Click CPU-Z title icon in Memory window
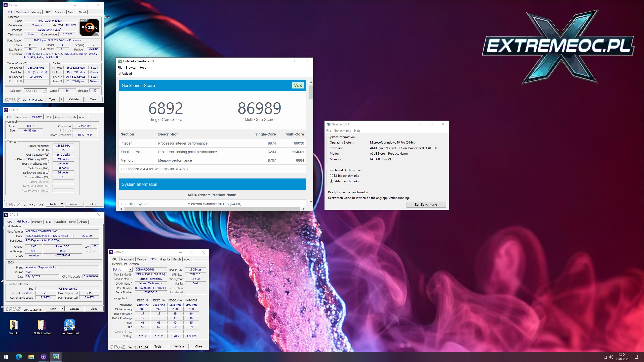This screenshot has width=644, height=362. [x=6, y=110]
